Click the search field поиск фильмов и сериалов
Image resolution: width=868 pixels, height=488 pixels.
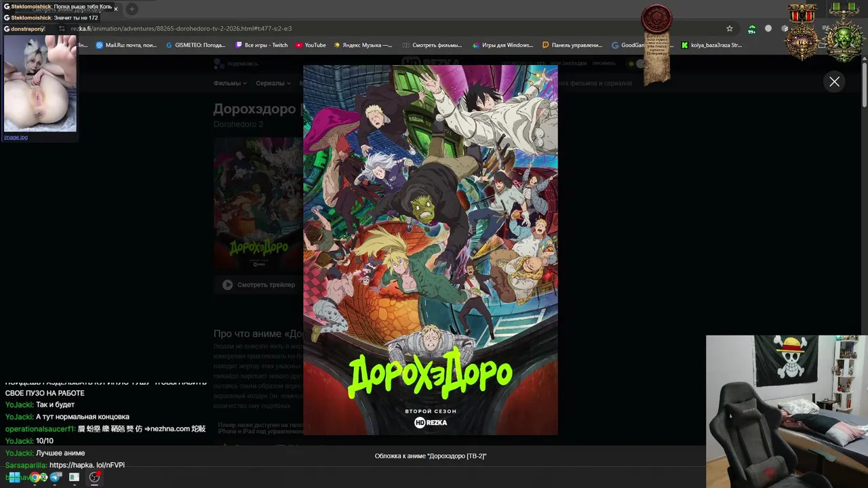point(595,83)
